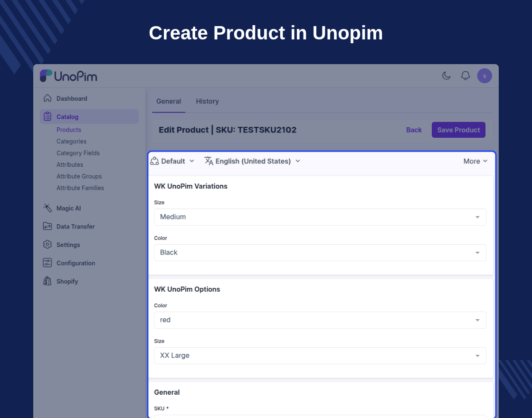The height and width of the screenshot is (418, 532).
Task: Click the Shopify bag icon
Action: [x=47, y=281]
